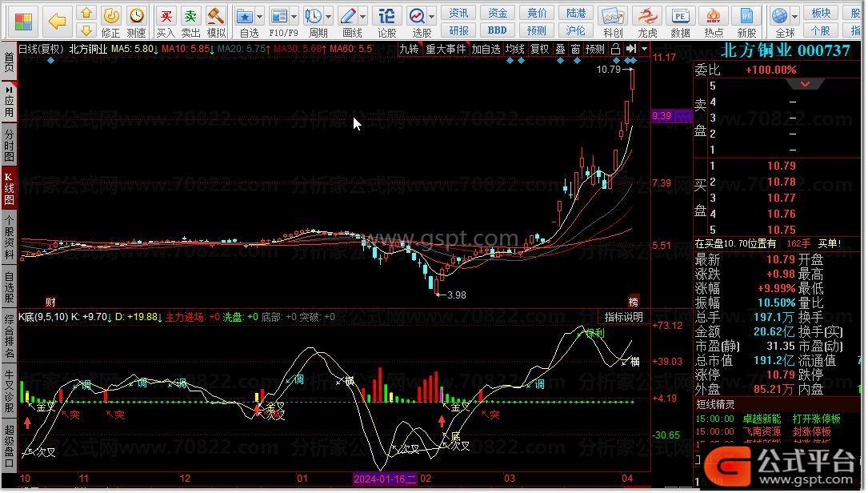
Task: Click the 板块 button
Action: [x=820, y=13]
